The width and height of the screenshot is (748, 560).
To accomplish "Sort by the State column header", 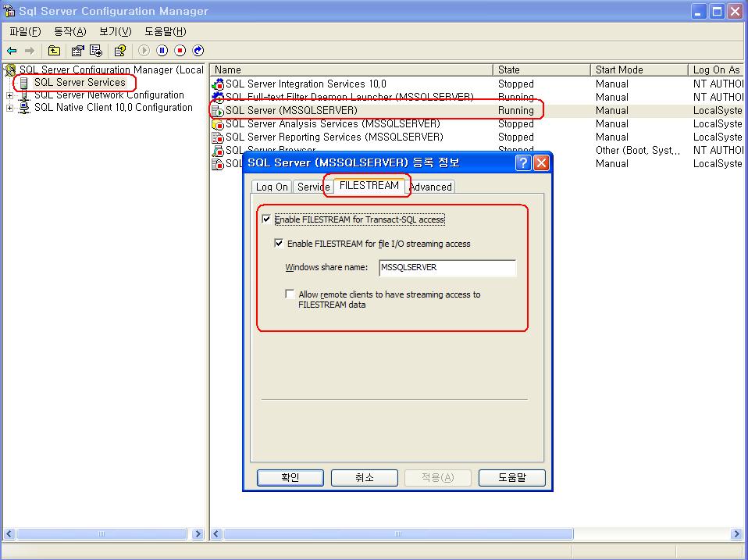I will point(541,70).
